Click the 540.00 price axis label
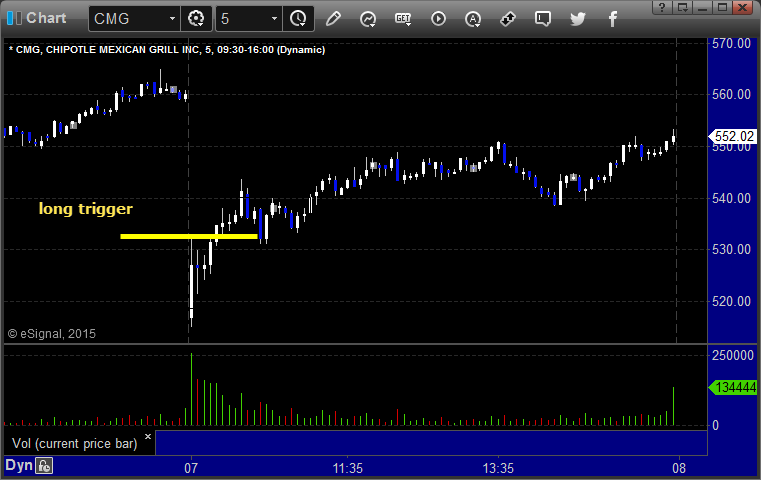This screenshot has width=761, height=480. [x=731, y=198]
